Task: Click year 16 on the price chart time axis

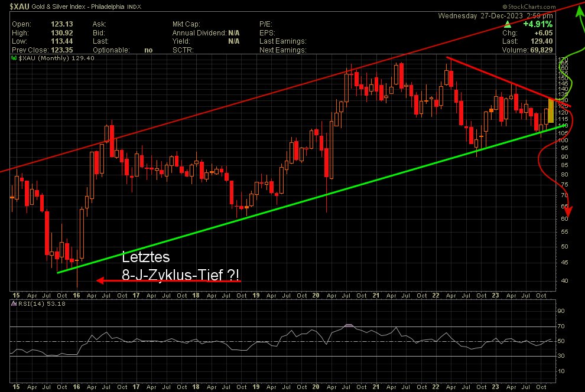Action: pos(76,296)
